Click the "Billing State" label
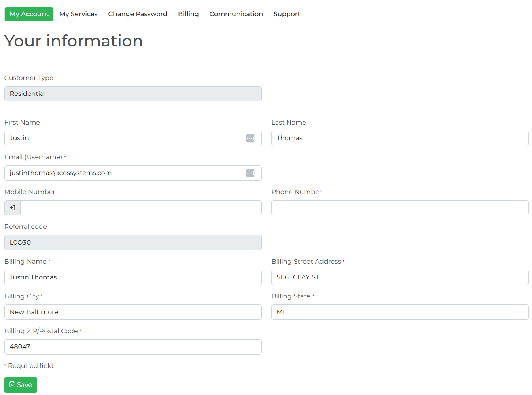 pos(291,296)
